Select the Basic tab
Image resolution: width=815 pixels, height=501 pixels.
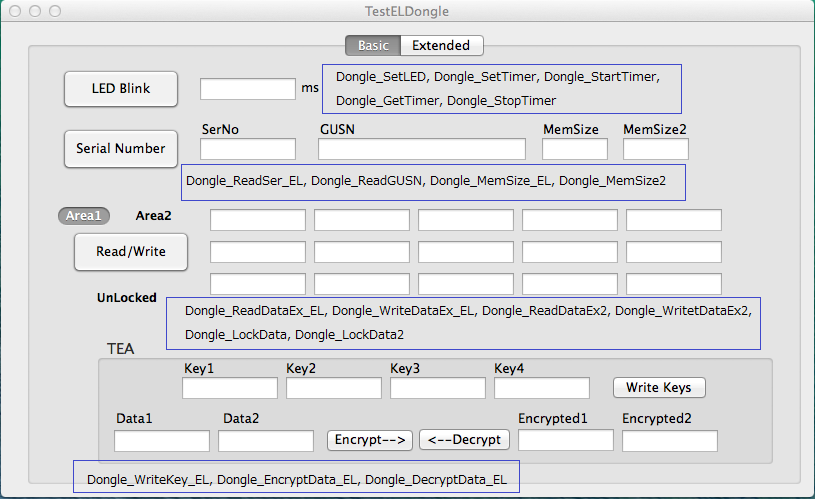373,46
